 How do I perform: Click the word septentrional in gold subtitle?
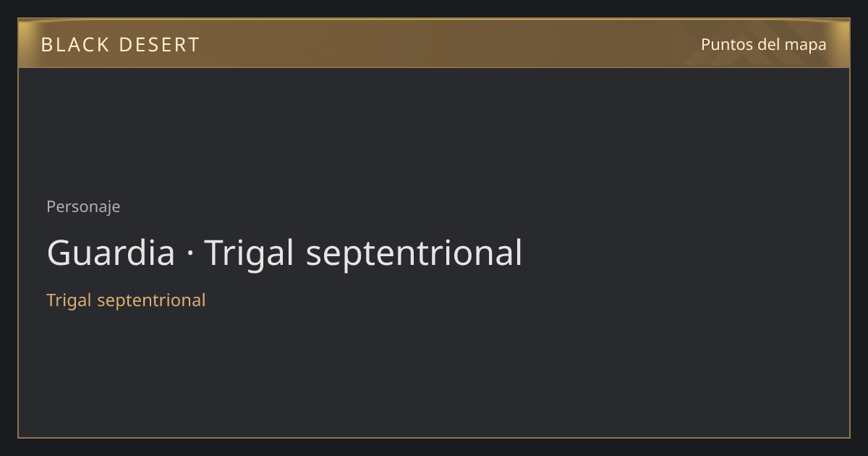(x=151, y=300)
